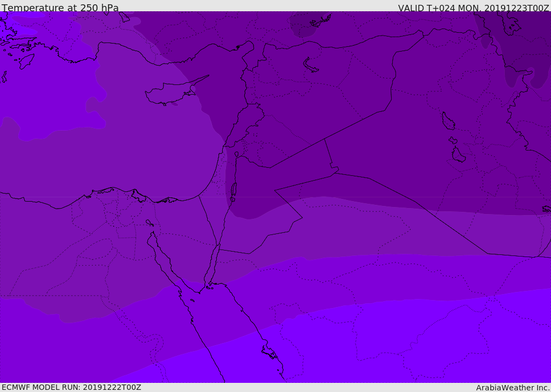The width and height of the screenshot is (551, 392).
Task: Click the 'ECMWF MODEL RUN: 20191222T00Z' footer text
Action: [72, 387]
